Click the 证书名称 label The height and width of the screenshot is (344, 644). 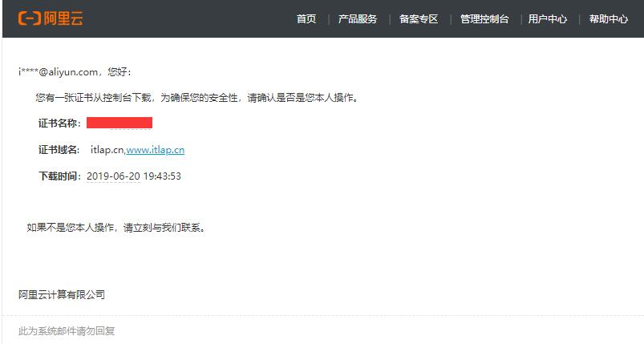[59, 123]
